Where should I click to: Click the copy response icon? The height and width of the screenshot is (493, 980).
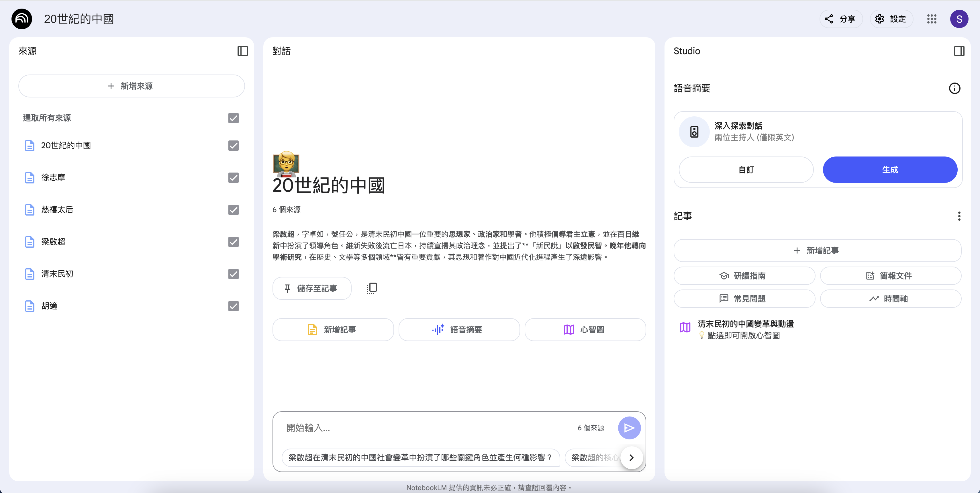[372, 288]
